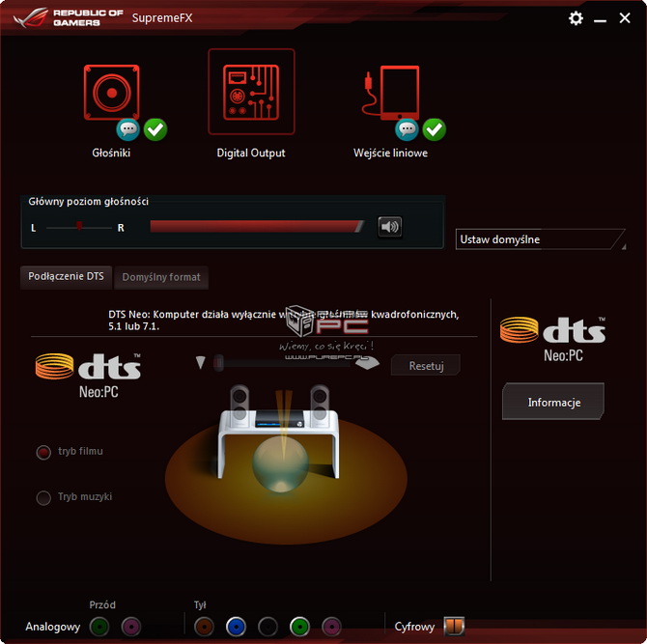This screenshot has height=644, width=647.
Task: Select the Tryb muzyki radio button
Action: (x=43, y=497)
